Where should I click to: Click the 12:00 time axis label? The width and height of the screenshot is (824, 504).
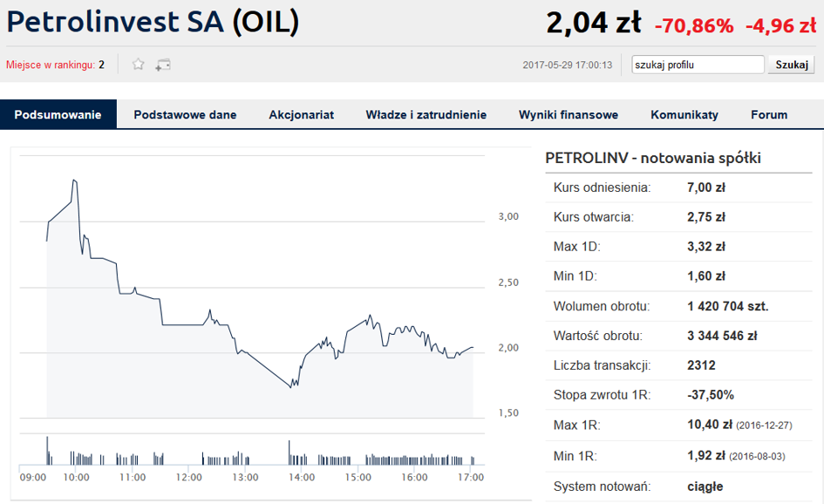pyautogui.click(x=188, y=477)
